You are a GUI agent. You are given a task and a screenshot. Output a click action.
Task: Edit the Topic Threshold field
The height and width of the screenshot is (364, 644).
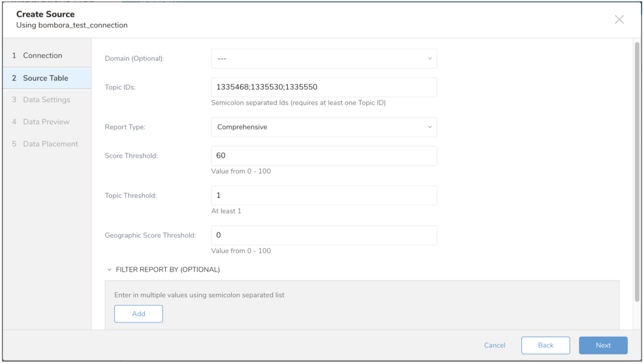tap(323, 195)
